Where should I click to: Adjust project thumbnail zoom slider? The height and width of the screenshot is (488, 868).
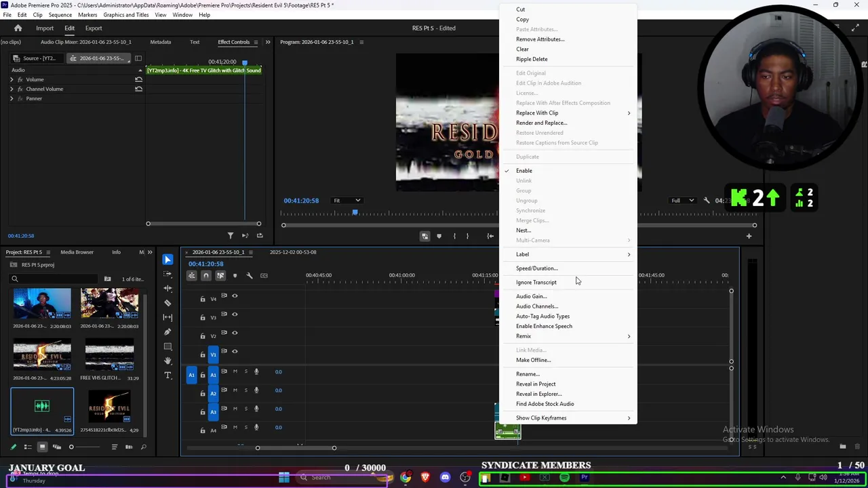click(x=71, y=447)
